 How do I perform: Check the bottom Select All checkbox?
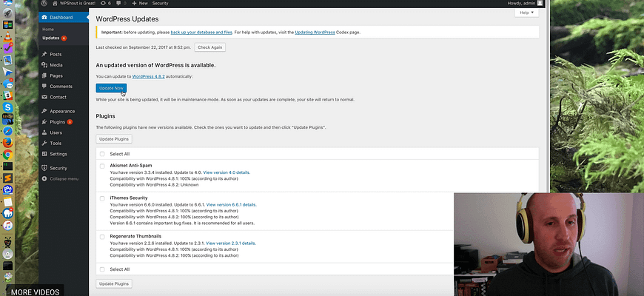point(102,269)
